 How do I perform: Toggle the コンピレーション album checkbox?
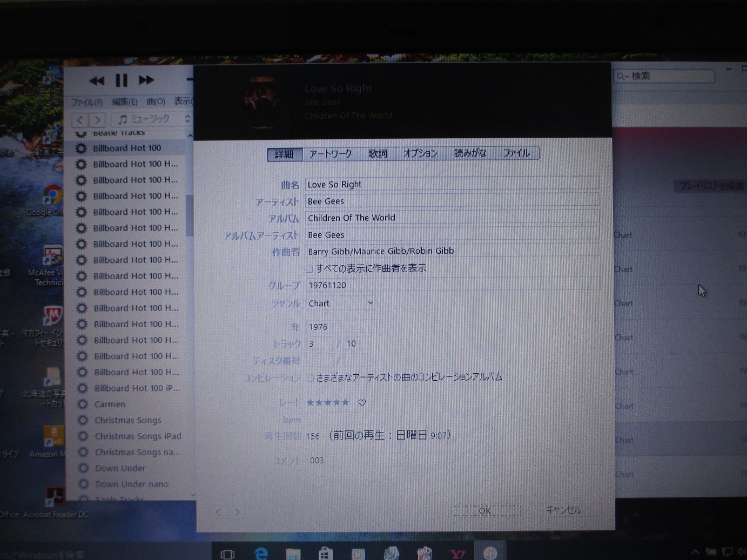point(310,378)
